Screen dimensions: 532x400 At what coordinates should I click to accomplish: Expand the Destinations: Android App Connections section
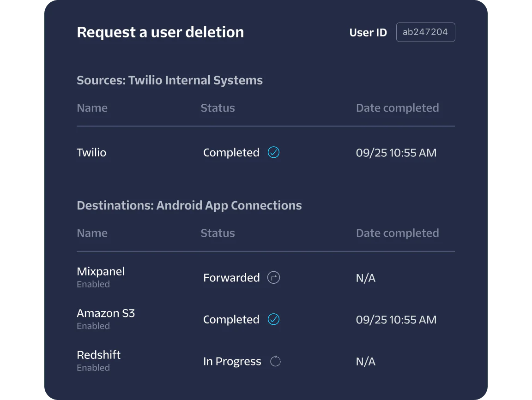[189, 205]
